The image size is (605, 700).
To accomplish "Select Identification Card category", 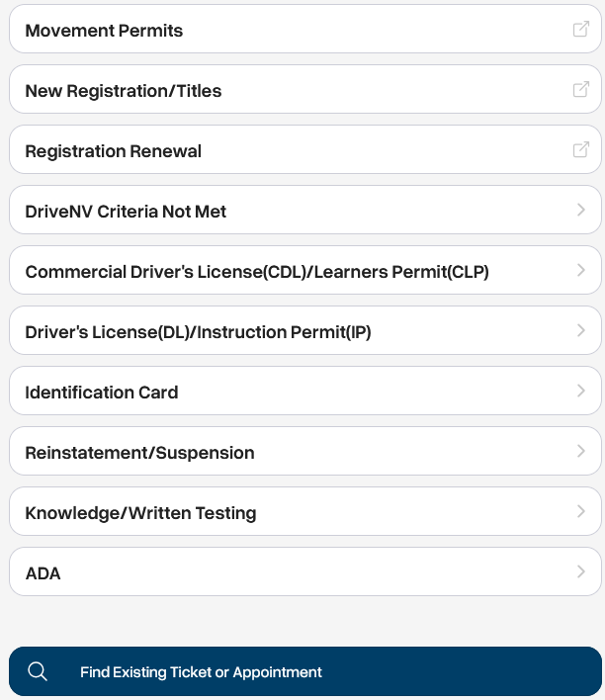I will (x=102, y=393).
